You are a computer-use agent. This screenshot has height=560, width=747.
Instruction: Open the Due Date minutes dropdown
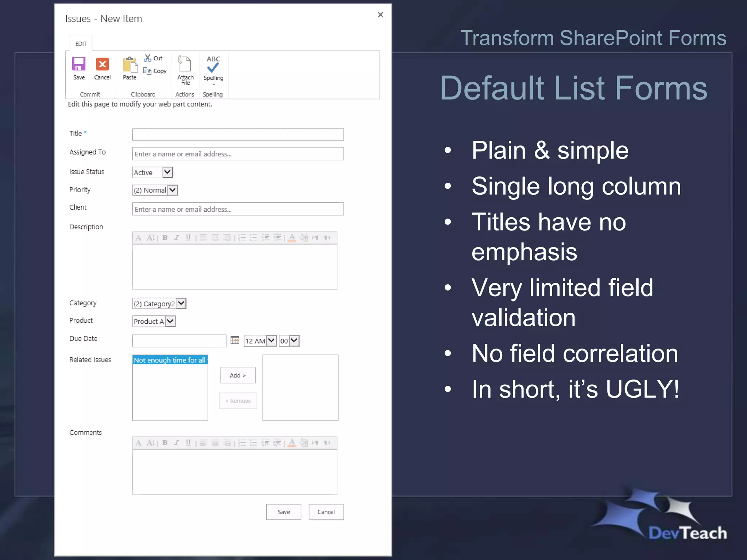289,341
